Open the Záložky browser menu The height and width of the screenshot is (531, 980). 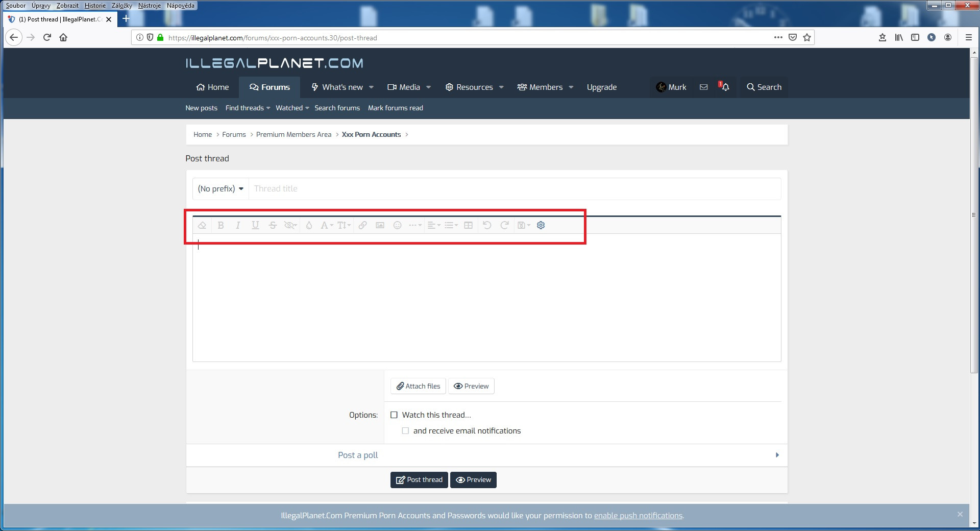[x=121, y=6]
